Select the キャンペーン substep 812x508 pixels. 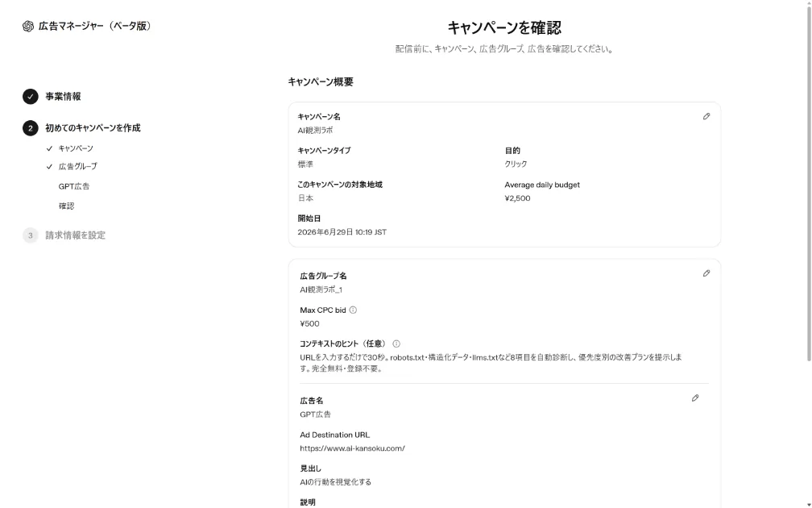[x=76, y=148]
